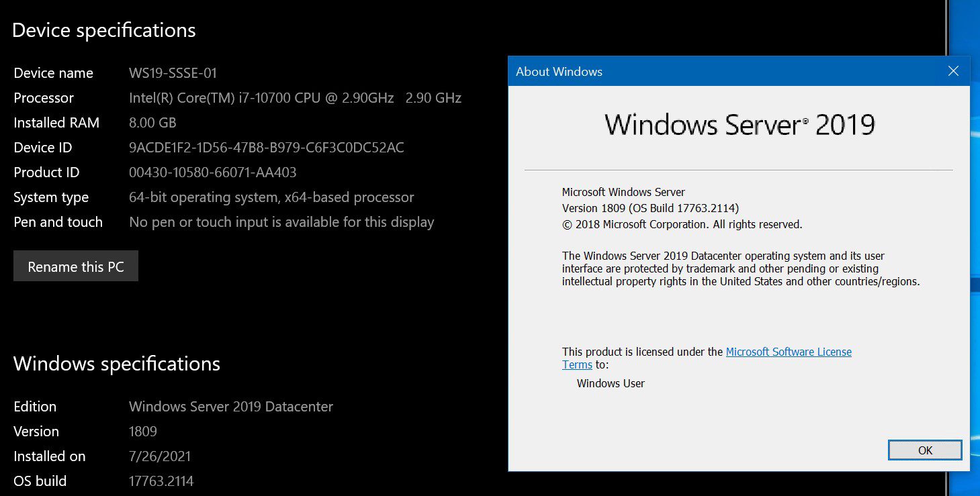Open the Microsoft Software License Terms link

click(x=789, y=352)
